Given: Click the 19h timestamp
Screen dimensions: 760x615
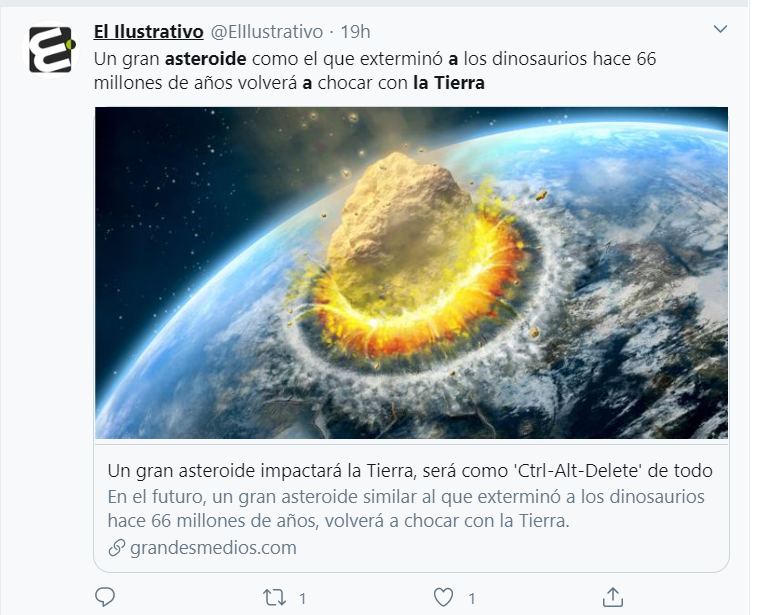Looking at the screenshot, I should (355, 32).
